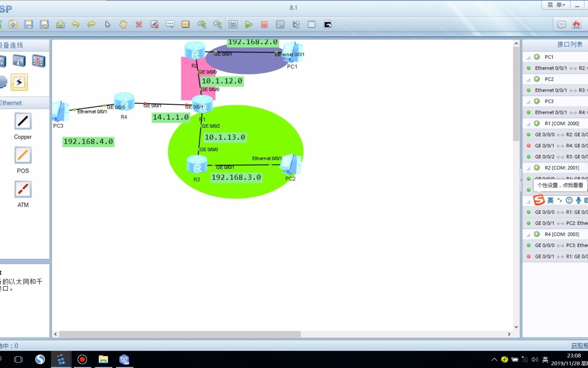
Task: Activate the zoom in magnifier tool
Action: (x=202, y=24)
